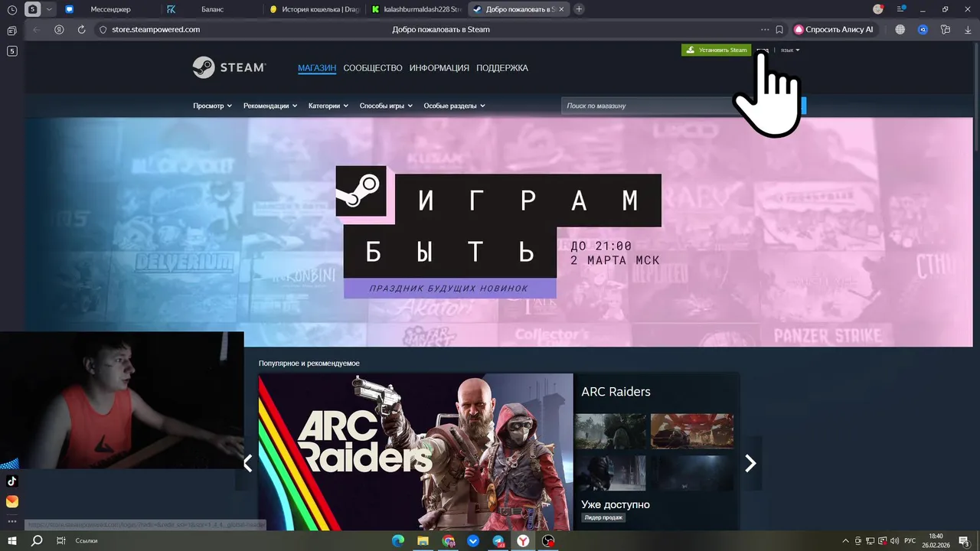The image size is (980, 551).
Task: Reload the page with refresh icon
Action: [x=81, y=29]
